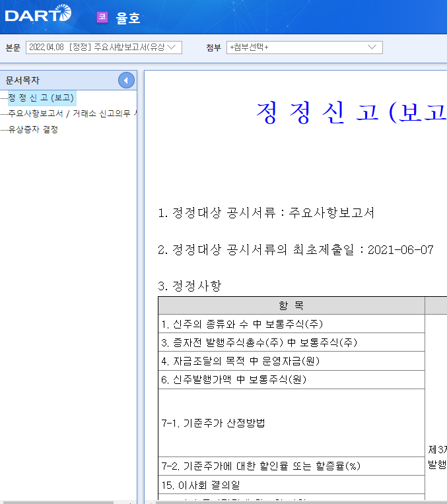This screenshot has width=447, height=504.
Task: Click the DART logo
Action: click(38, 13)
